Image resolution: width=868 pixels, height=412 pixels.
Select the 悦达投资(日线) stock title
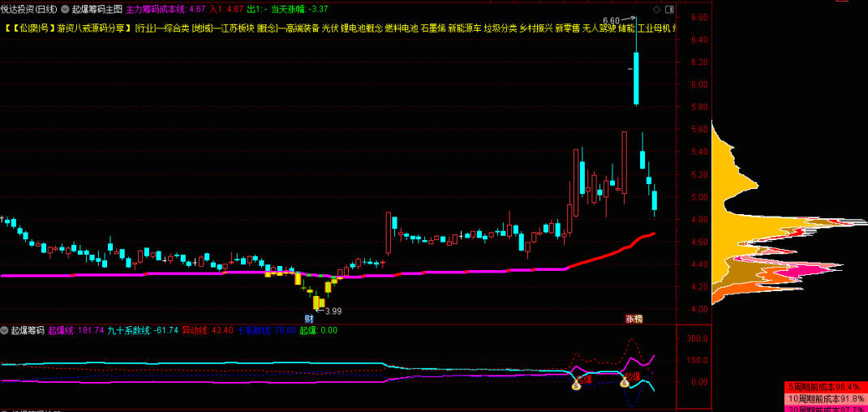tap(30, 10)
